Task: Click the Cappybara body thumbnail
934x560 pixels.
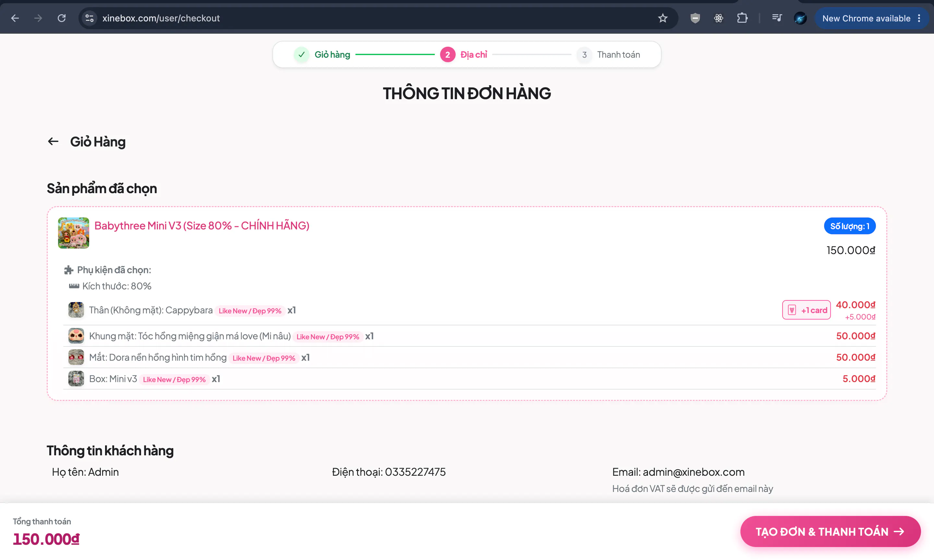Action: (x=76, y=310)
